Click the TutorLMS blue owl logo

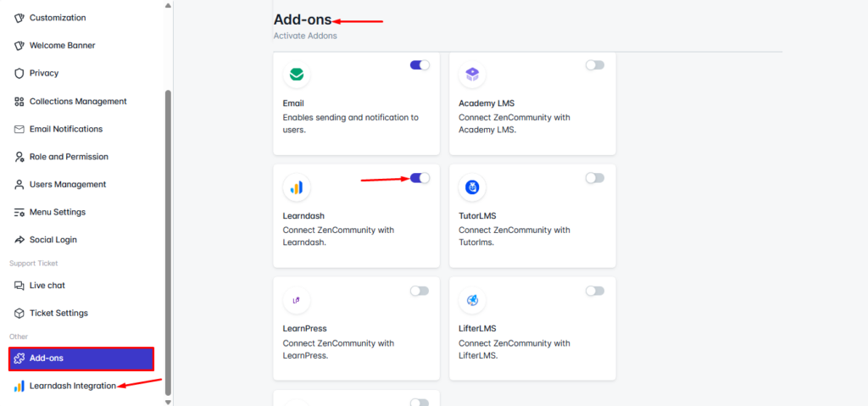[472, 187]
